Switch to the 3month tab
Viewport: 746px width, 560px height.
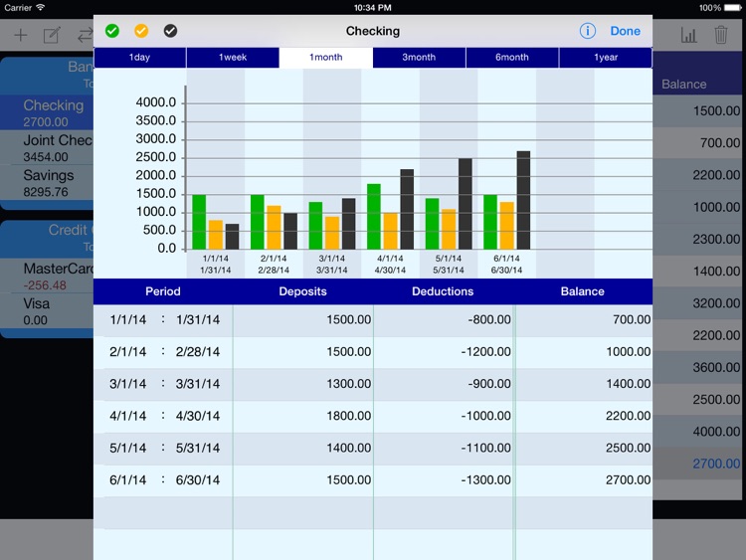point(419,57)
